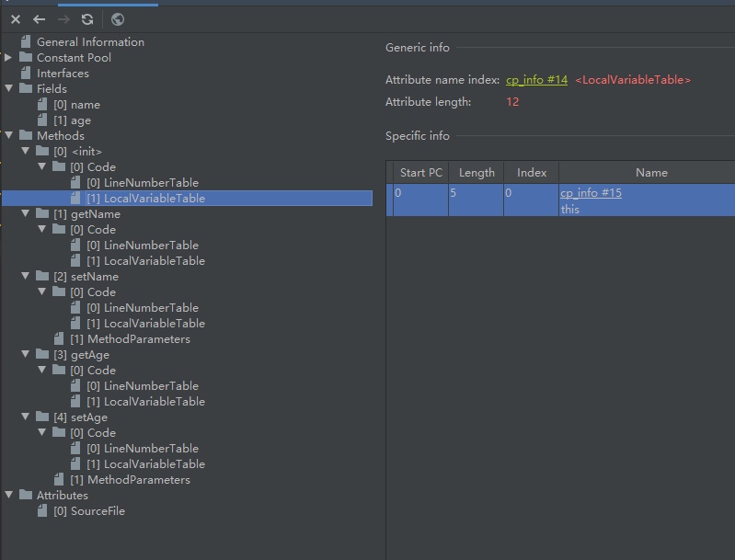Select LocalVariableTable under getAge Code
This screenshot has width=735, height=560.
pyautogui.click(x=145, y=402)
